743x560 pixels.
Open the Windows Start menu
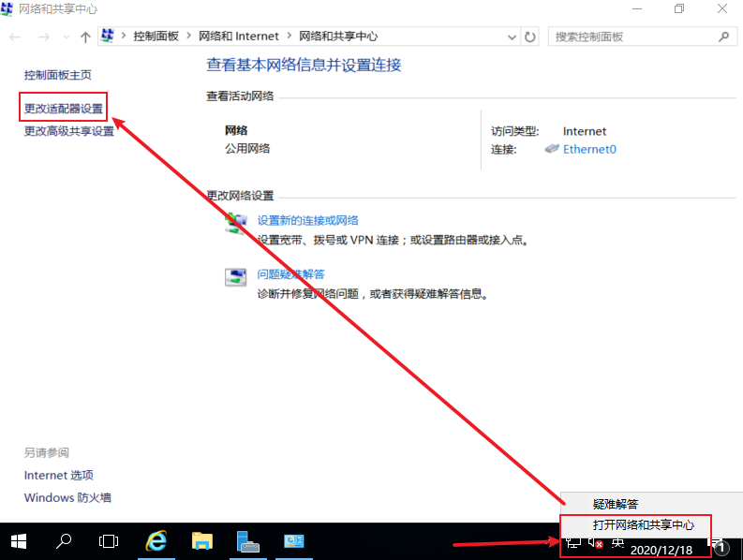pos(19,541)
